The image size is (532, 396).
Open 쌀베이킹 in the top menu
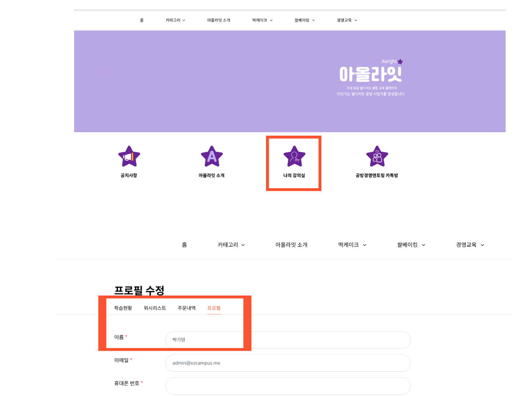click(302, 20)
